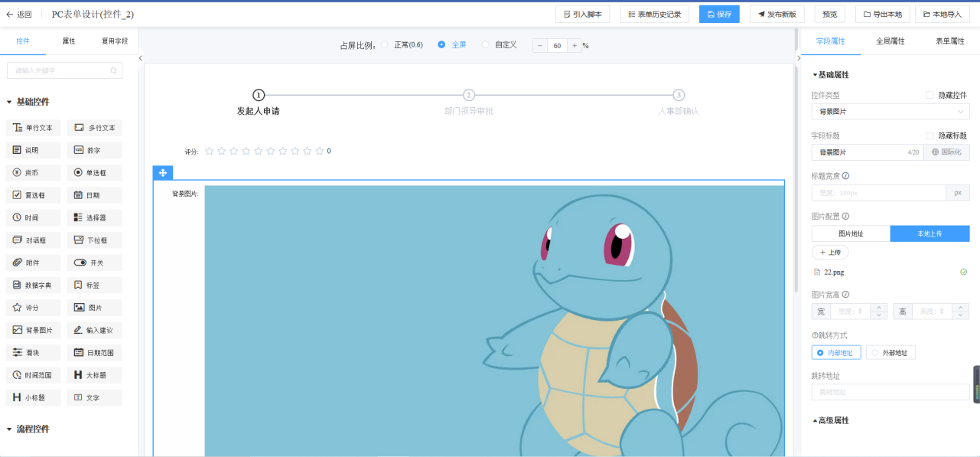Switch image config to 本地上传
This screenshot has width=980, height=457.
[x=930, y=233]
